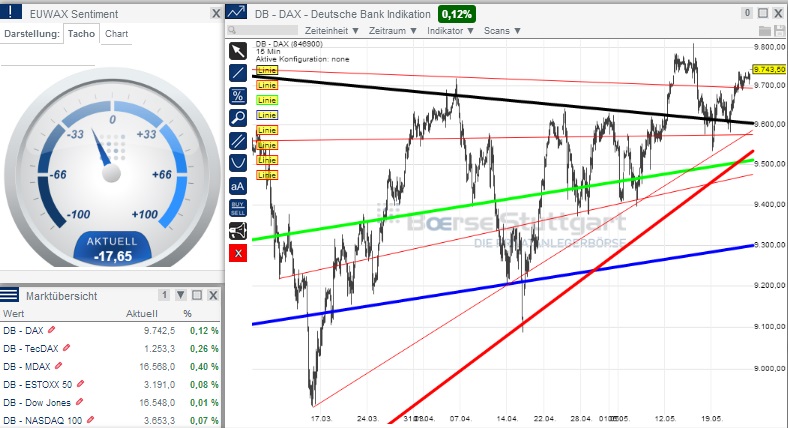Click the pencil icon next to DB - DAX
Viewport: 788px width, 428px height.
[51, 330]
